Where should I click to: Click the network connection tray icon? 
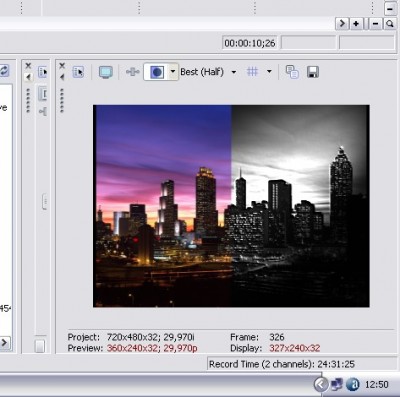pos(336,385)
